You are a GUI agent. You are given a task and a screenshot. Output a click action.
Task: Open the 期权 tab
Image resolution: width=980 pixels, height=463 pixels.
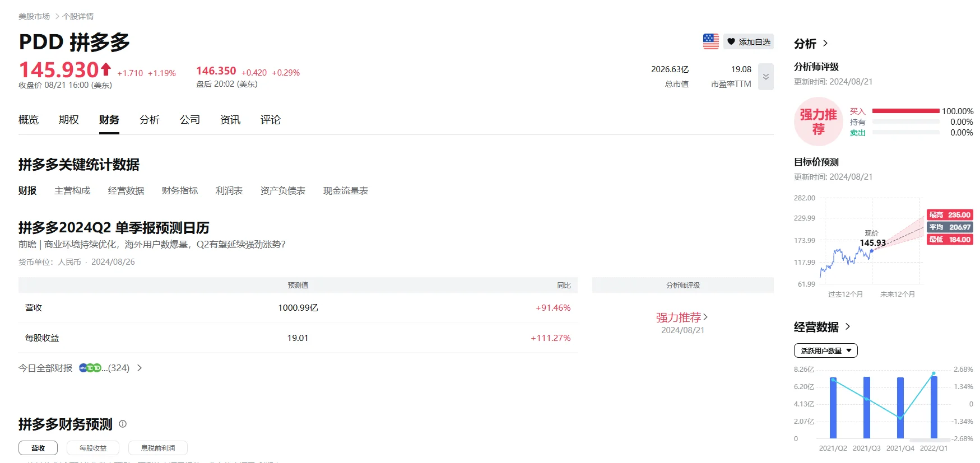(x=69, y=120)
